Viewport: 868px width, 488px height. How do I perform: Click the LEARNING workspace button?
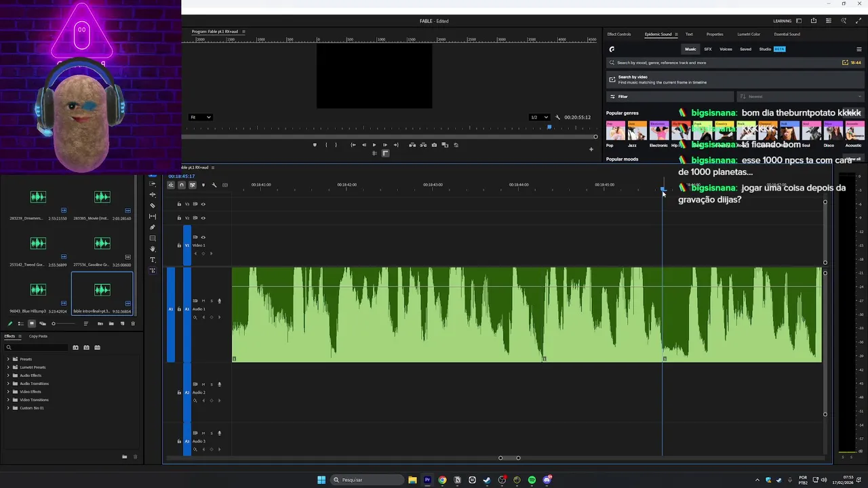[x=782, y=21]
